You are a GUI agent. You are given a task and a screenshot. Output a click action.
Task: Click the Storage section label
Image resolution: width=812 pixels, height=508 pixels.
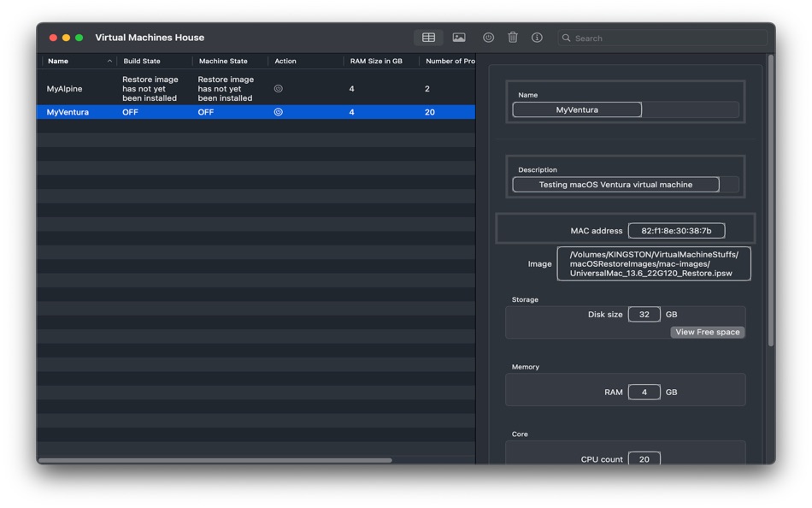(x=525, y=299)
